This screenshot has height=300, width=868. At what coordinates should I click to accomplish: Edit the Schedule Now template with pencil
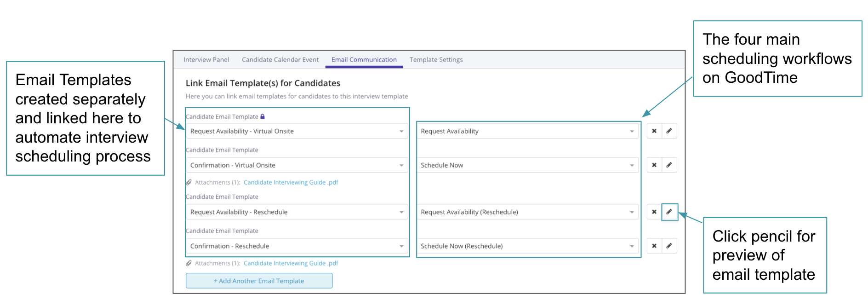669,165
